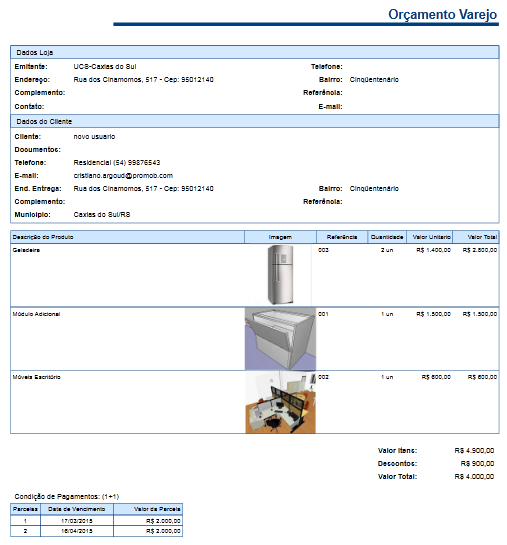Viewport: 507px width, 545px height.
Task: Click the Condição de Pagamentos (1+1) label
Action: 67,496
